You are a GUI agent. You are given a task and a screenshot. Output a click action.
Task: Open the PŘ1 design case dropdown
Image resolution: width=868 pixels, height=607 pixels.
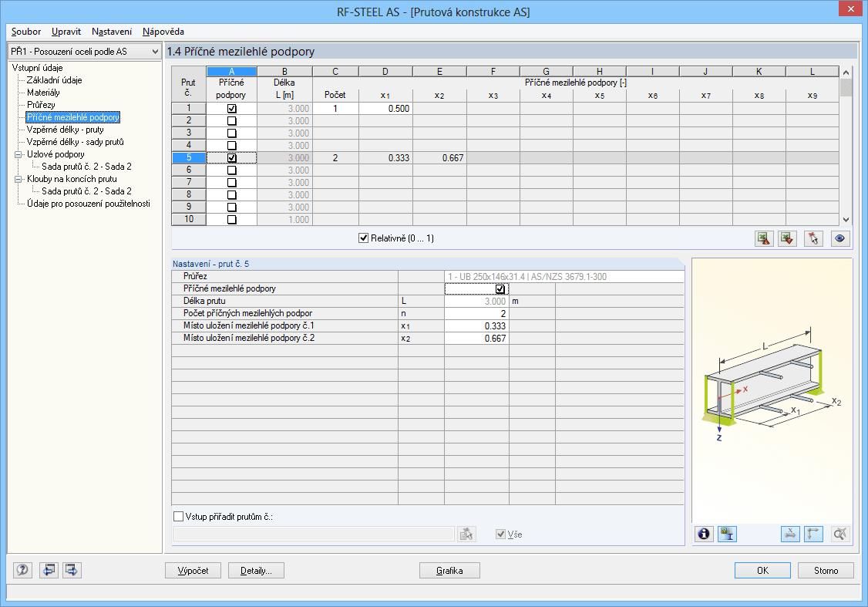click(85, 52)
